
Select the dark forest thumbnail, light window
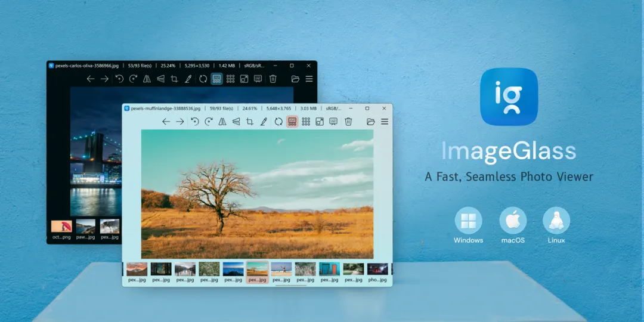click(161, 273)
